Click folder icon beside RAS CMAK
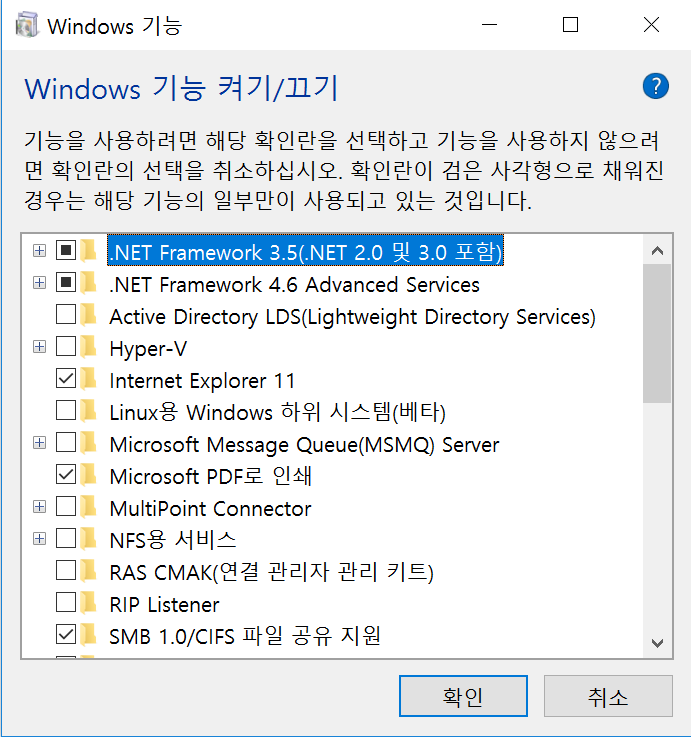This screenshot has width=691, height=737. click(x=88, y=571)
